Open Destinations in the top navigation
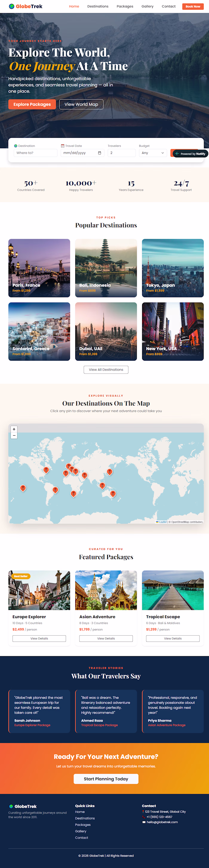The width and height of the screenshot is (209, 868). tap(98, 6)
